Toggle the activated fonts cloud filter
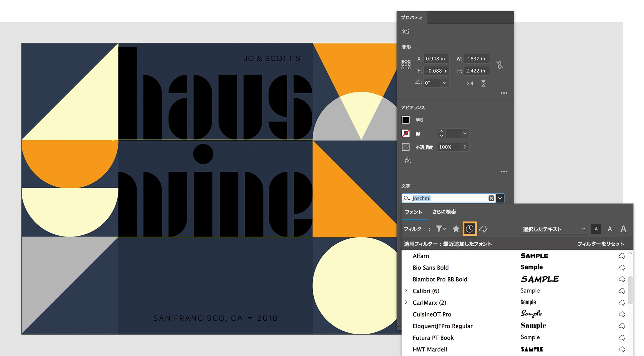 (484, 229)
